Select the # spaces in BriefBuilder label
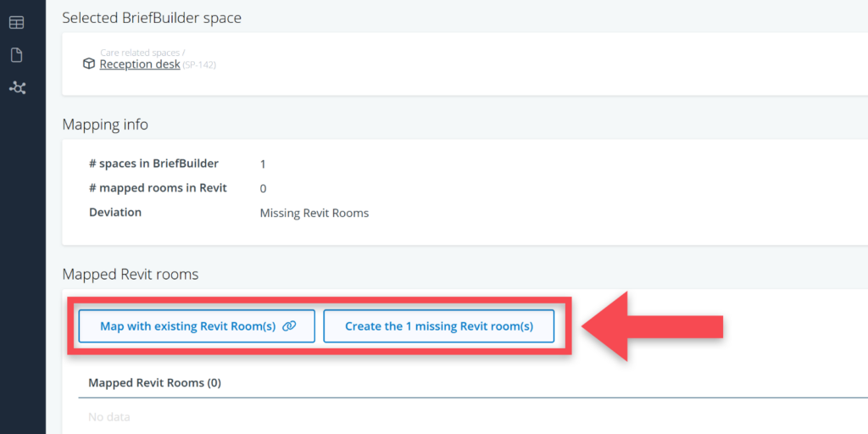 click(x=153, y=164)
